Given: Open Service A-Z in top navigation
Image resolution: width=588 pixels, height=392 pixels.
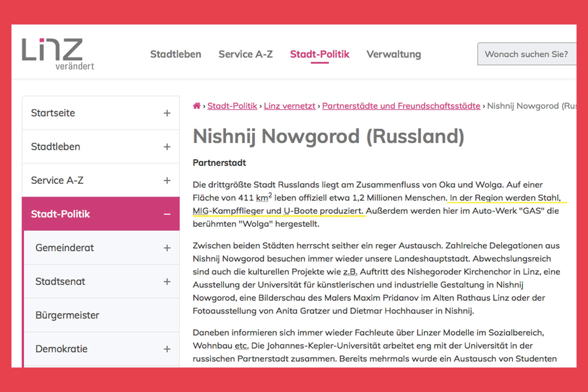Looking at the screenshot, I should [245, 54].
